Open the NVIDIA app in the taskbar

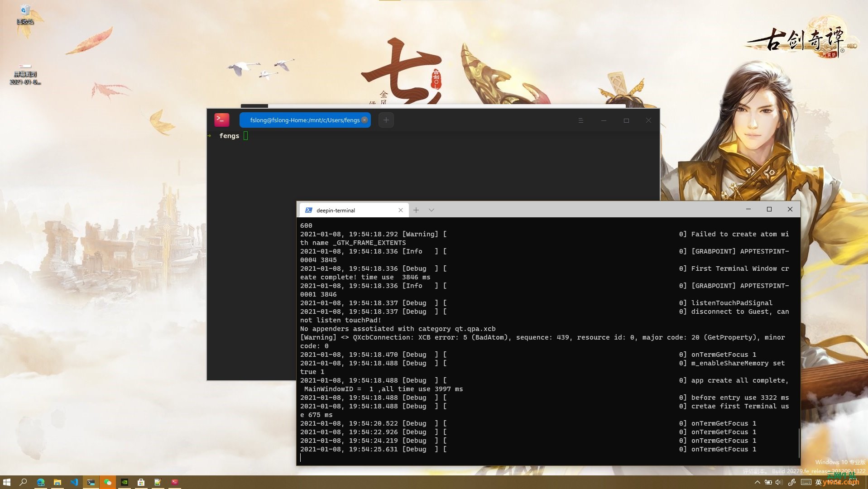(x=125, y=482)
